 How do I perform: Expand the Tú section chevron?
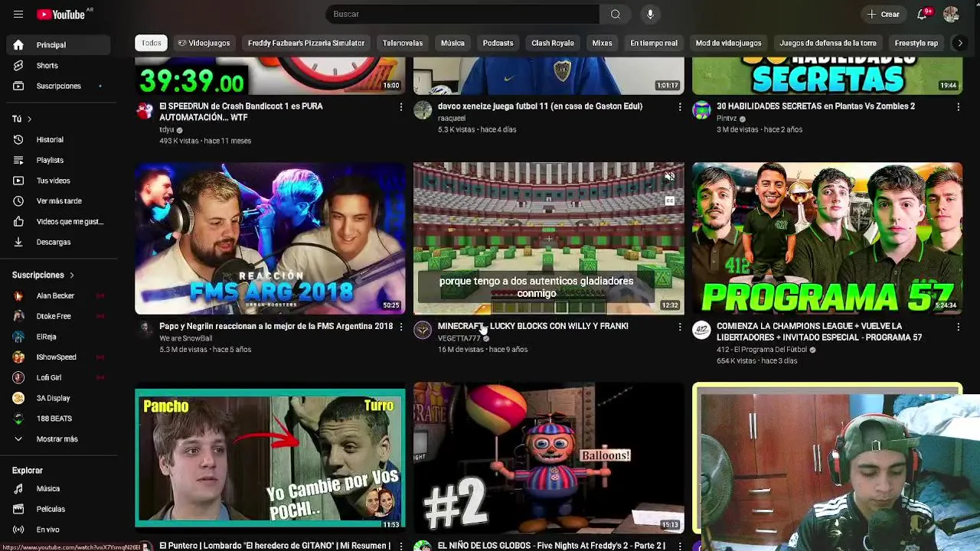[x=29, y=119]
